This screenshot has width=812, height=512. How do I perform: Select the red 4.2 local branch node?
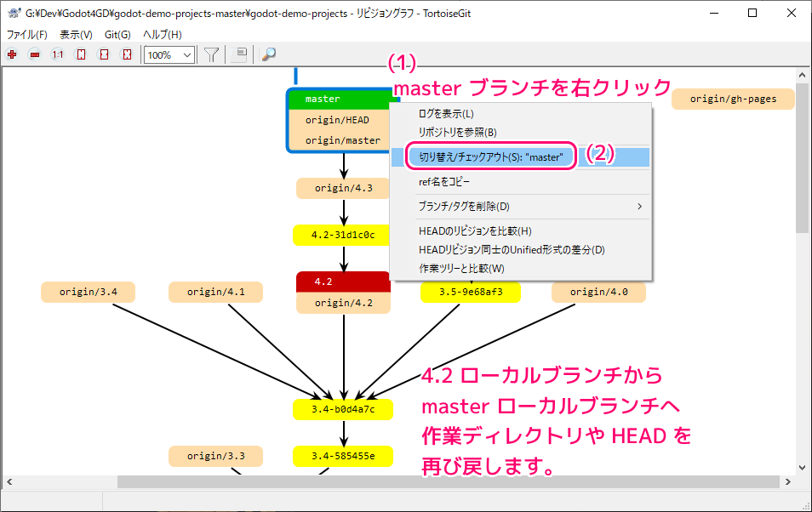point(343,282)
